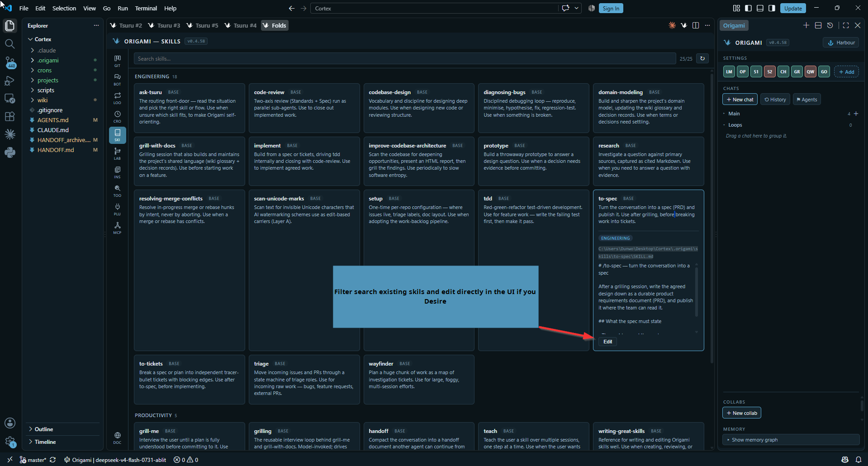The width and height of the screenshot is (868, 466).
Task: Open the Agents tab in chats
Action: [806, 100]
